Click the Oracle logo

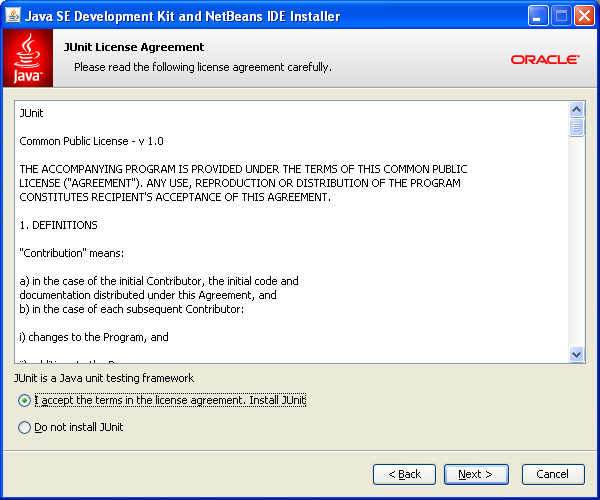click(x=545, y=60)
